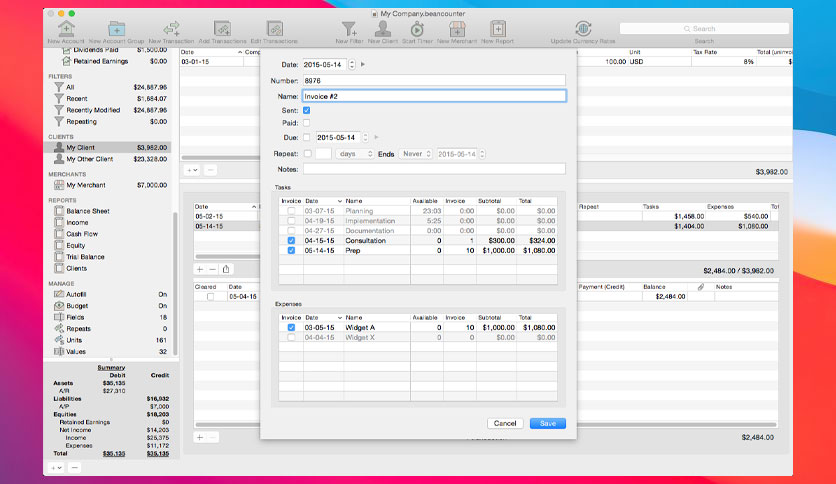This screenshot has width=836, height=484.
Task: Sort Expenses table by Date column
Action: click(324, 318)
